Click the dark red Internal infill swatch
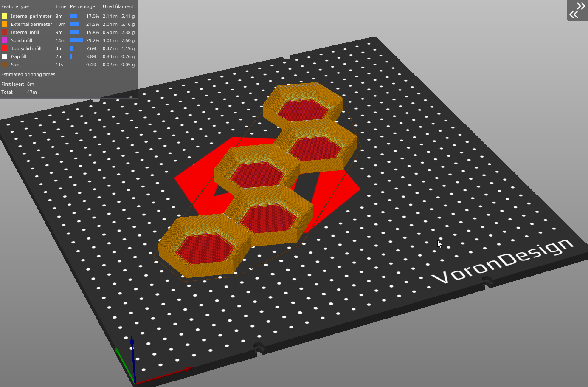The width and height of the screenshot is (588, 387). [5, 32]
